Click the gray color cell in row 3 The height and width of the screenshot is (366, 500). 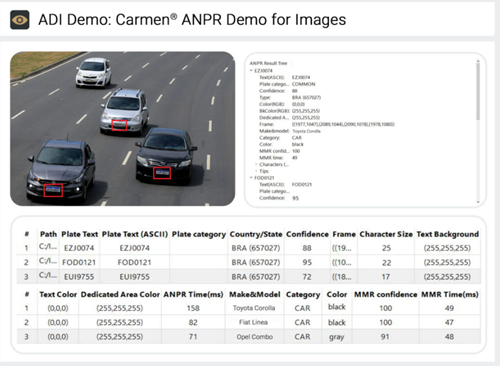tap(336, 337)
